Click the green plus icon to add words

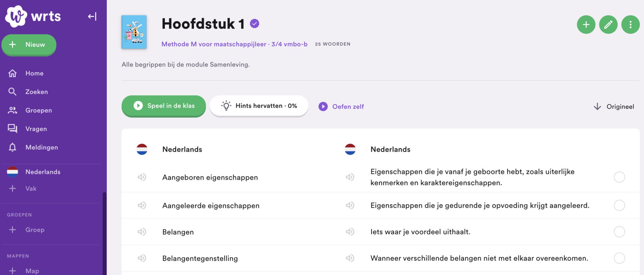point(586,24)
